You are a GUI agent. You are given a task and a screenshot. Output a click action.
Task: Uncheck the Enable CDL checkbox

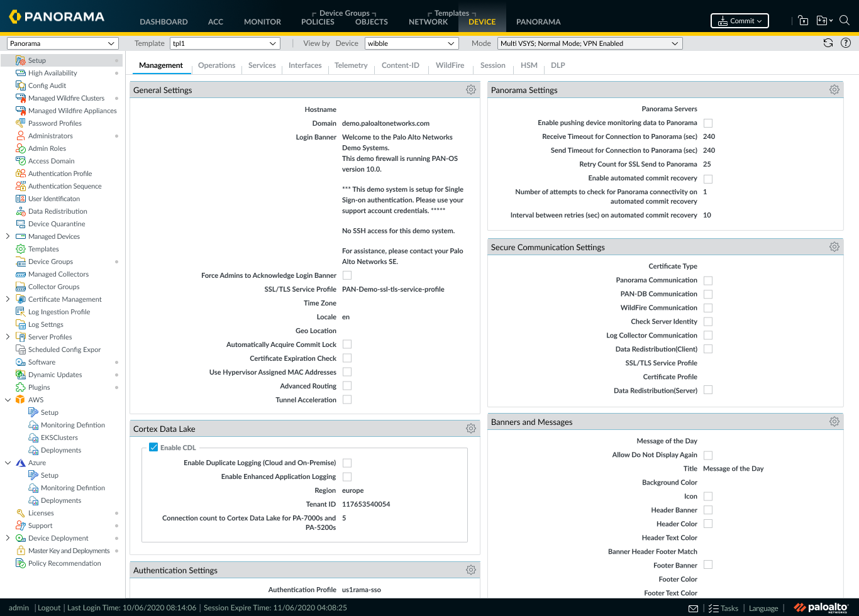tap(153, 448)
